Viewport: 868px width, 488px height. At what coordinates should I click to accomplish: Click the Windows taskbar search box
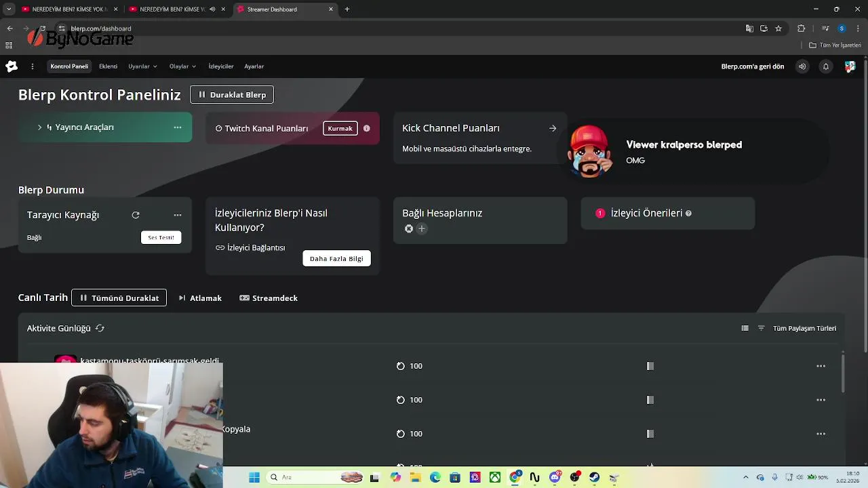[315, 477]
